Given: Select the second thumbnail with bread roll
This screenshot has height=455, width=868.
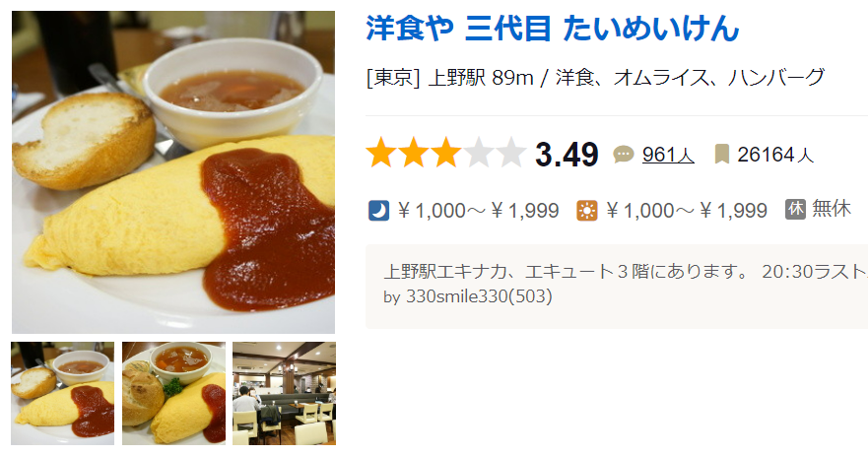Looking at the screenshot, I should point(173,394).
